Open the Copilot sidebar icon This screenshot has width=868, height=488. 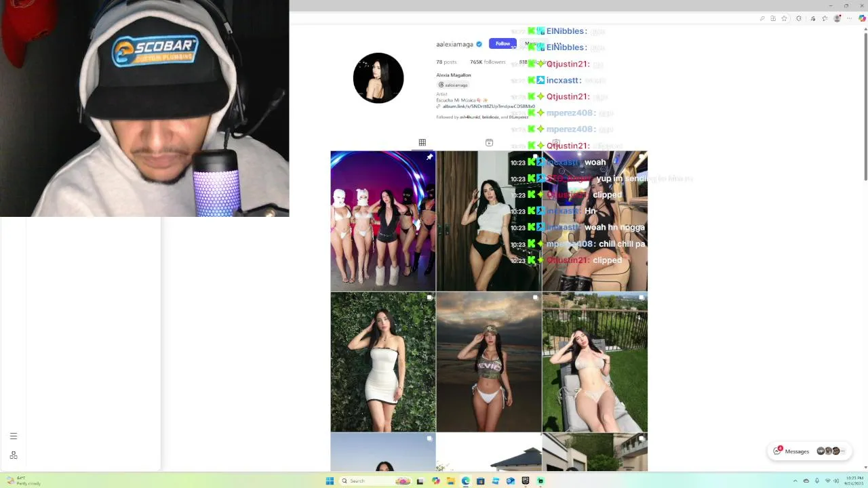coord(862,18)
